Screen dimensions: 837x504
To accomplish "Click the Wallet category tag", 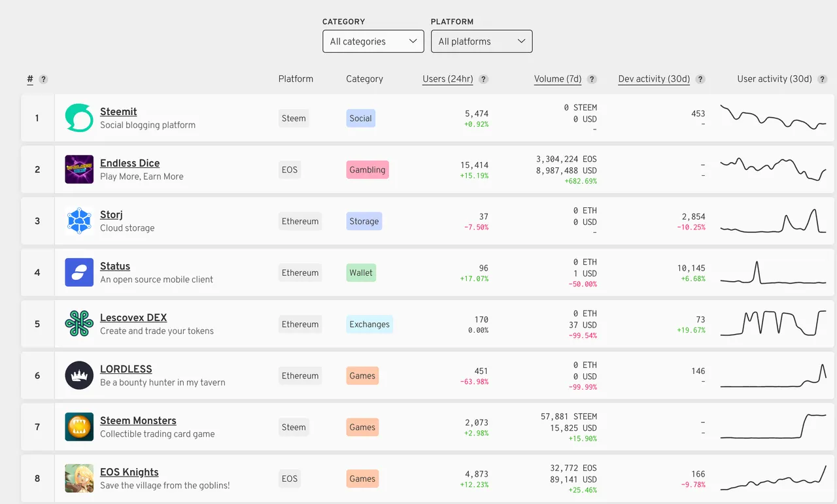I will 361,273.
